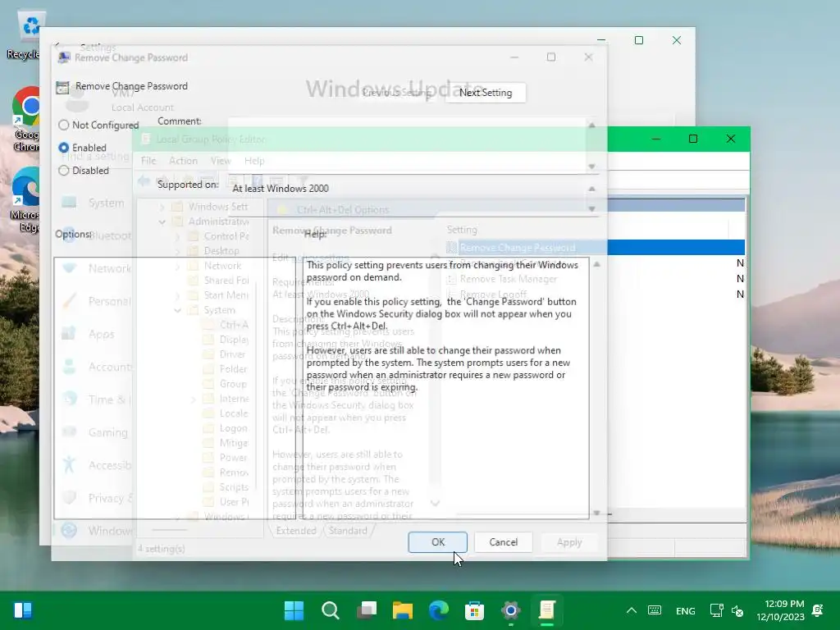Click Remove Change Password dialog title icon
Screen dimensions: 840x630
[x=64, y=57]
